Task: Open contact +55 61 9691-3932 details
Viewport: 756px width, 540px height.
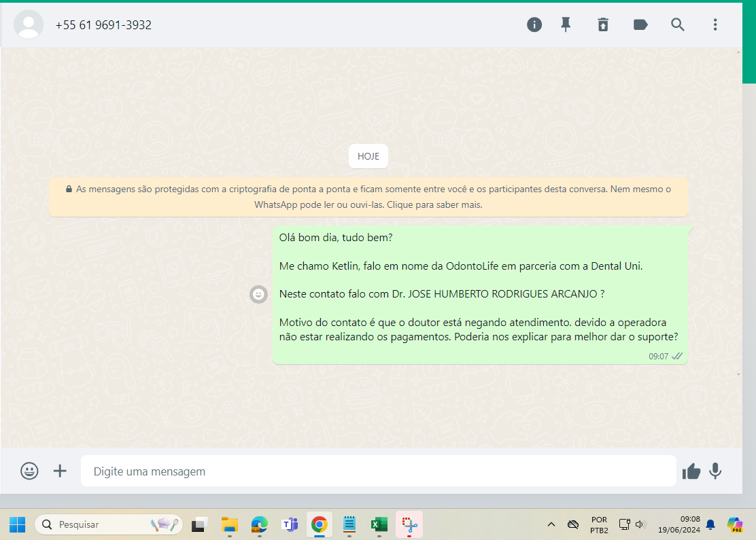Action: pyautogui.click(x=103, y=25)
